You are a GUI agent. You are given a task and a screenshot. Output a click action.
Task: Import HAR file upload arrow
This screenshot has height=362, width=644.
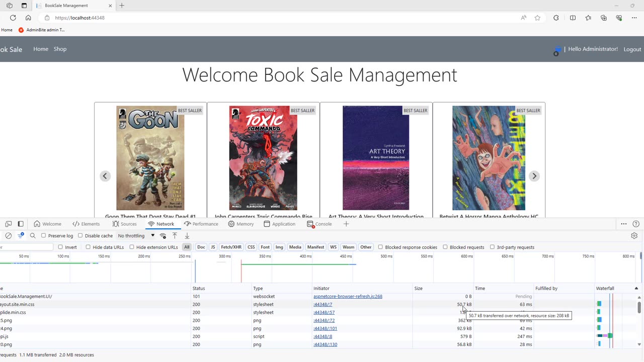(x=175, y=236)
